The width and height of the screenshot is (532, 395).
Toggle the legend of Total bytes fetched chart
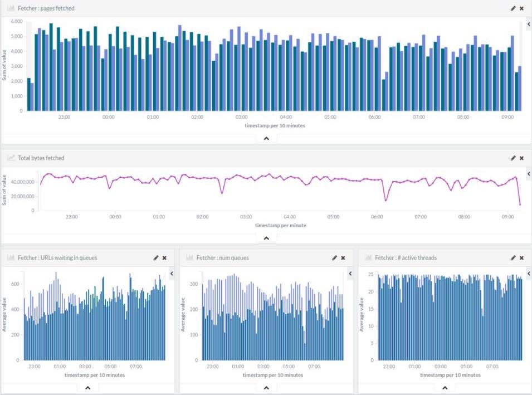click(x=529, y=174)
